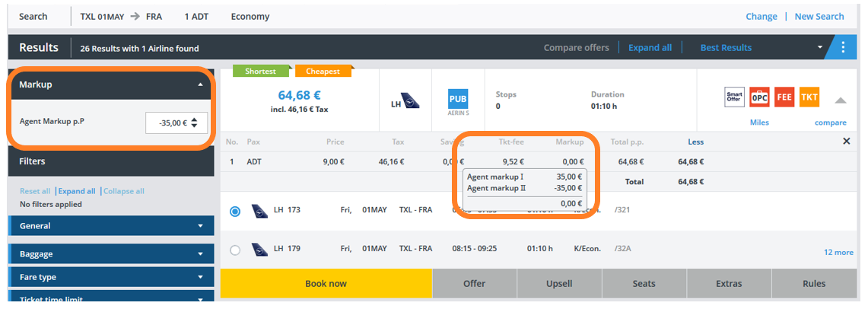Collapse the Markup panel
This screenshot has height=309, width=868.
coord(200,84)
